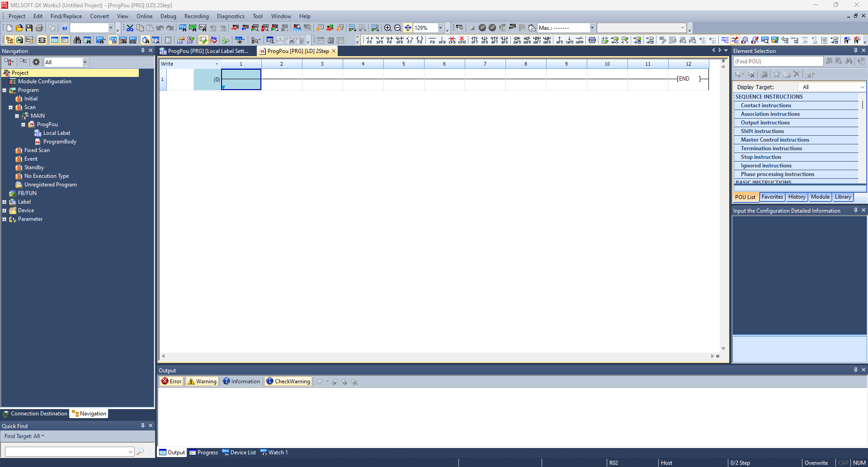The height and width of the screenshot is (467, 868).
Task: Click the ladder editor horizontal scrollbar
Action: pyautogui.click(x=437, y=356)
